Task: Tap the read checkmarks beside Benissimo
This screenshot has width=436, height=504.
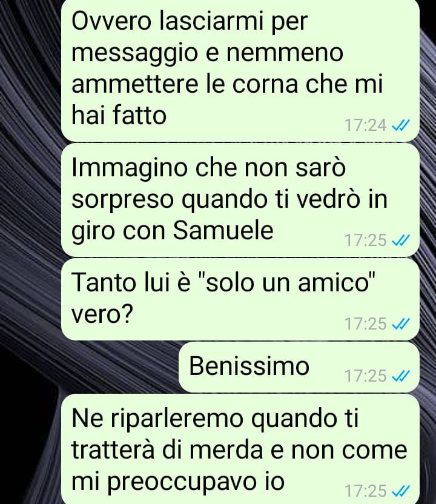Action: tap(401, 375)
